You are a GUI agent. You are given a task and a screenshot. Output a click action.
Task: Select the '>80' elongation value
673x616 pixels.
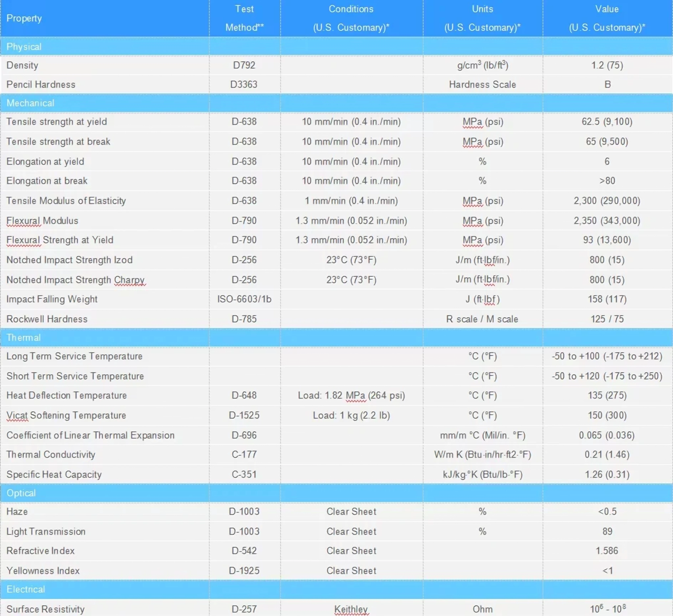(607, 181)
